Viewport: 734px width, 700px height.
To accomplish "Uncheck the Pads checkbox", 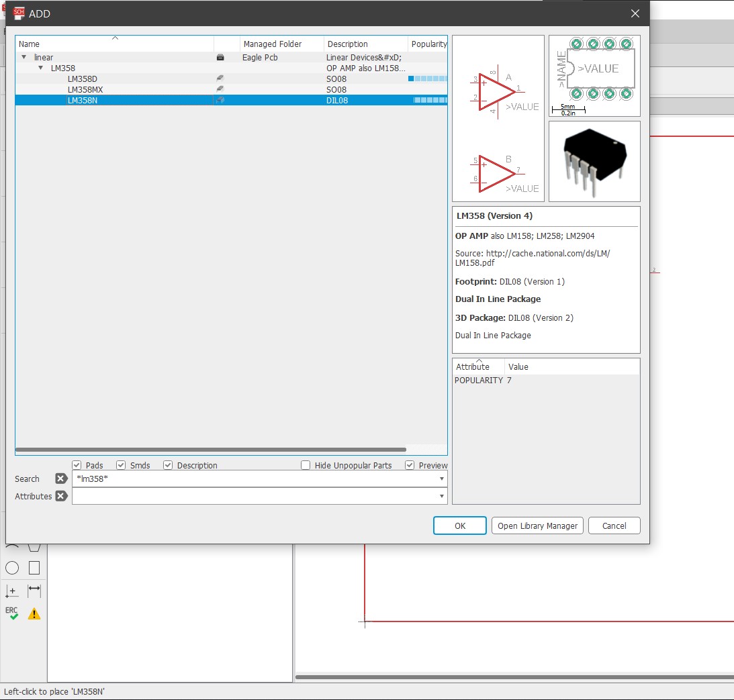I will (77, 465).
